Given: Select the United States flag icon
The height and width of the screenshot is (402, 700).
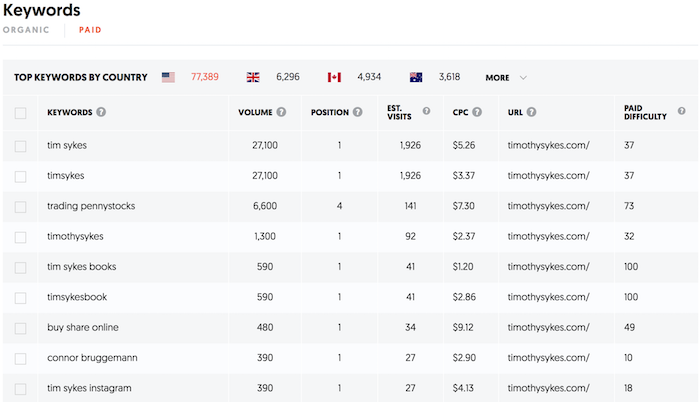Looking at the screenshot, I should pyautogui.click(x=168, y=77).
